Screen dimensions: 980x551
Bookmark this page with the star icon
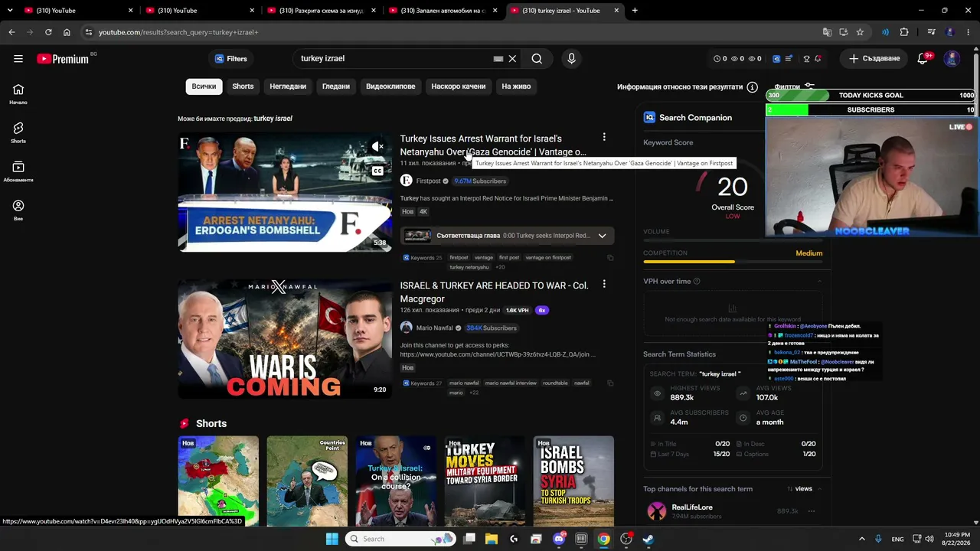tap(860, 32)
